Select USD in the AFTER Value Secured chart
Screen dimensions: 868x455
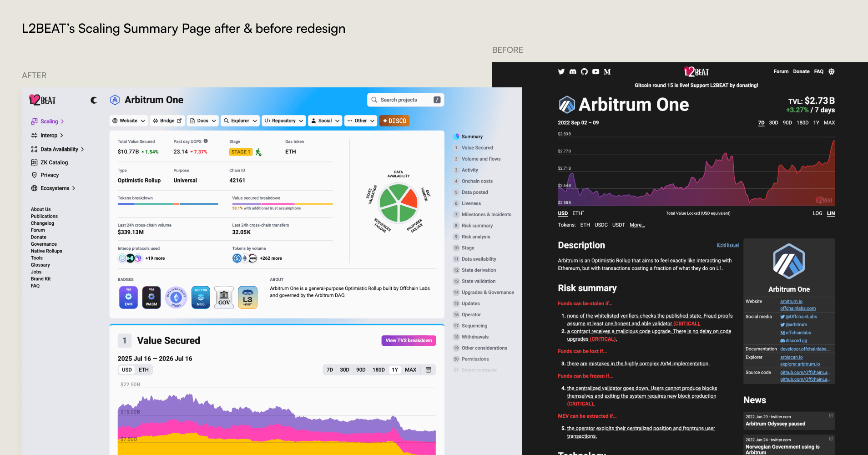point(127,370)
